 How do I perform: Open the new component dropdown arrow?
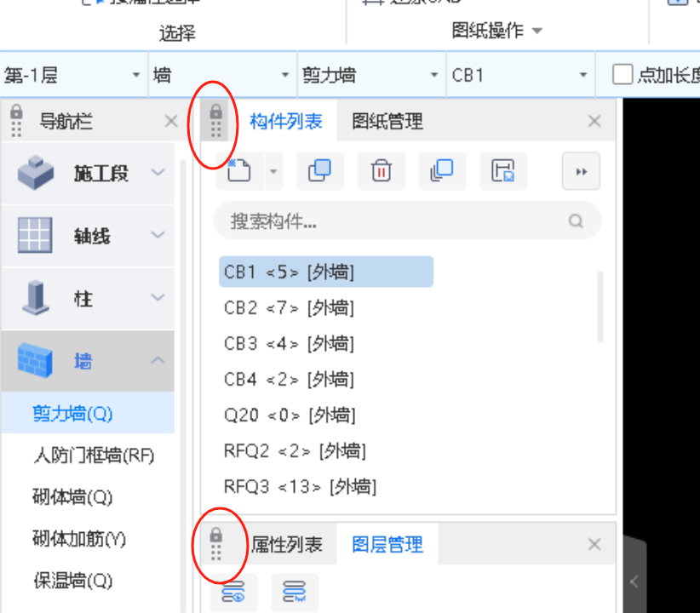pos(273,171)
